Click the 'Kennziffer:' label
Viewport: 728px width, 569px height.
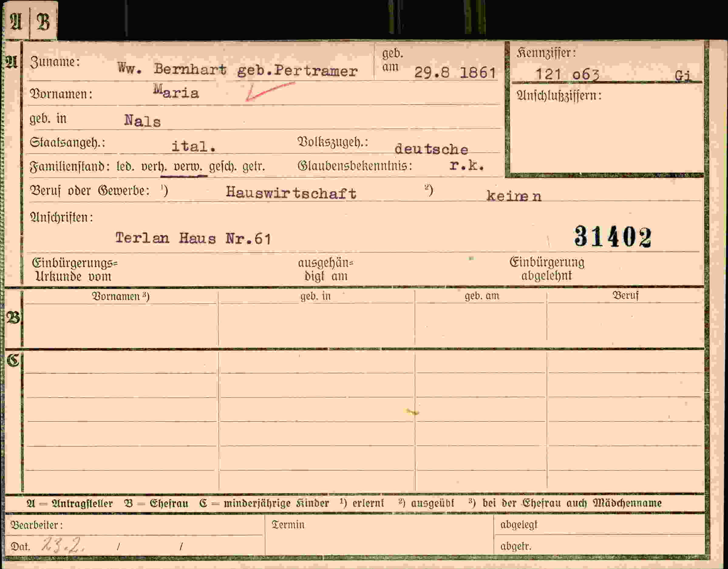tap(546, 53)
